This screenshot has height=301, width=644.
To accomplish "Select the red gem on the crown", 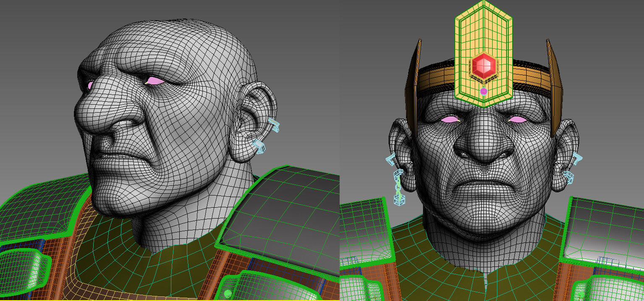I will point(484,66).
